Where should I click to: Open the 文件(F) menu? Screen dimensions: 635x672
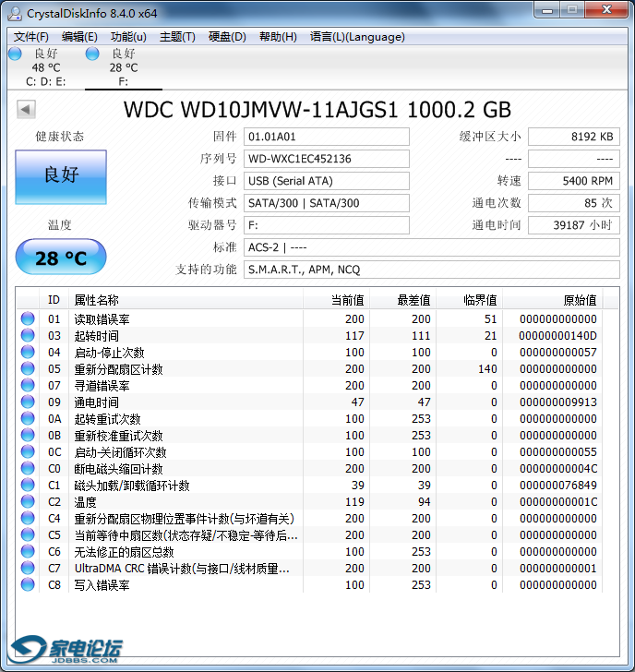click(x=30, y=37)
